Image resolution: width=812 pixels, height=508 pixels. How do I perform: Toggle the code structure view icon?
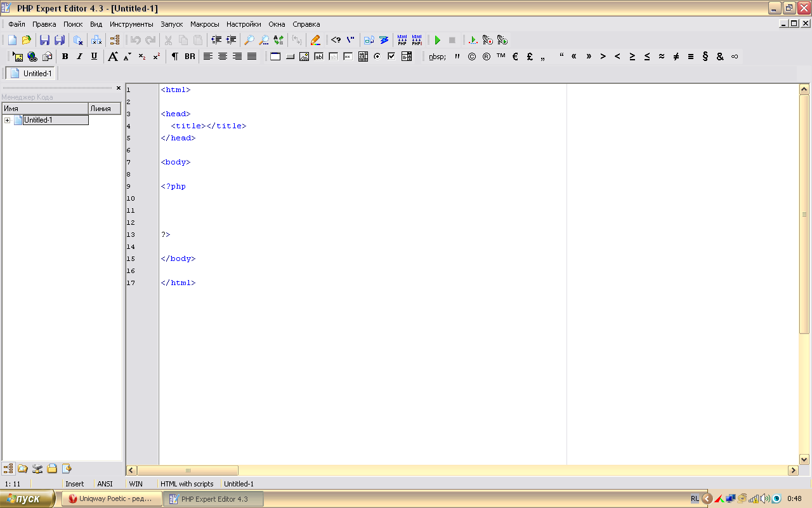(115, 40)
